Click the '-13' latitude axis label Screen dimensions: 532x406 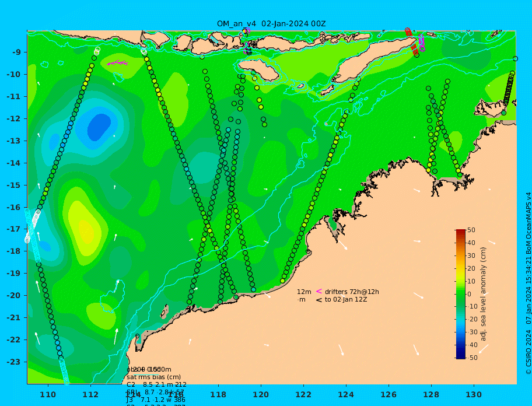[13, 141]
